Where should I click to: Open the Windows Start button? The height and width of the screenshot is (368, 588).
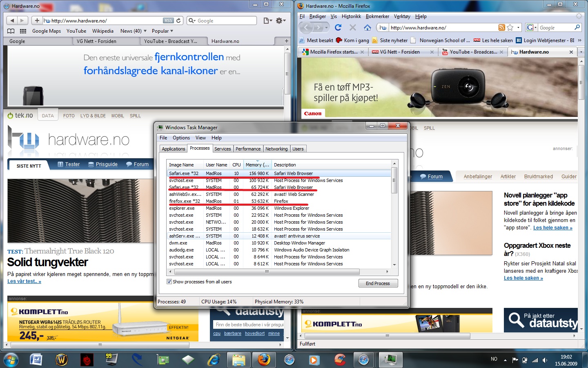[x=11, y=360]
